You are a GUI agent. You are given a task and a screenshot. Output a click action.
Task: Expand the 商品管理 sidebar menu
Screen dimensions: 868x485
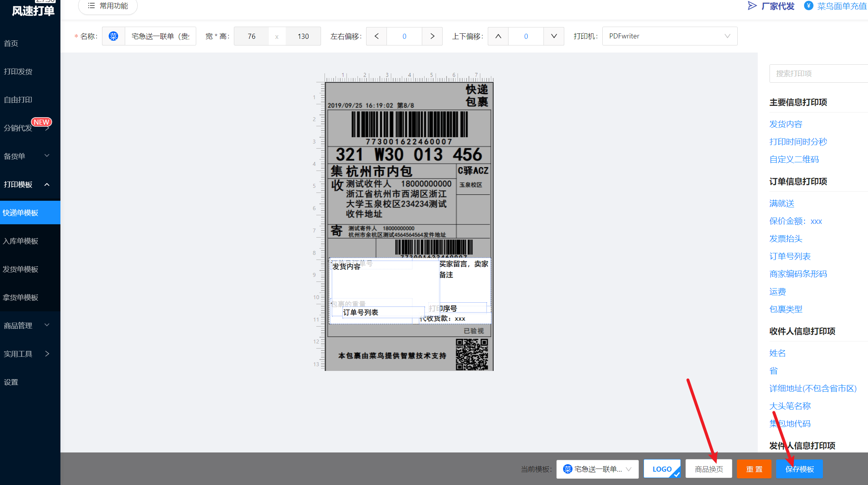[x=47, y=325]
